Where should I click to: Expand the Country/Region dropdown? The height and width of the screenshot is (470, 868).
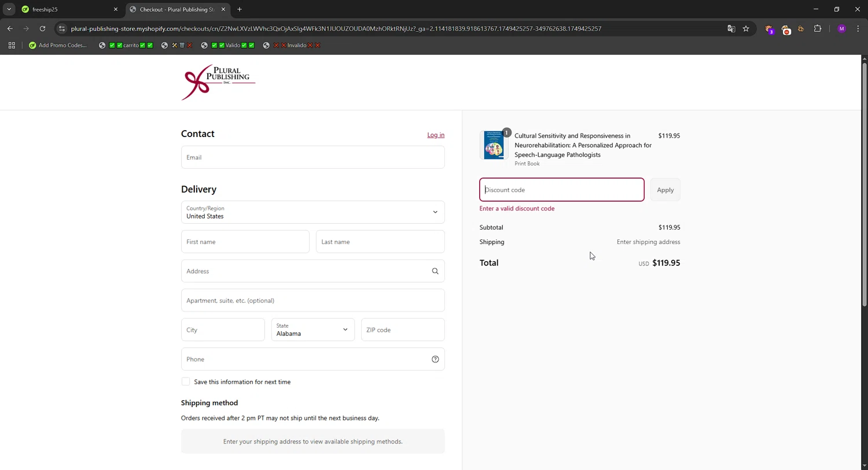312,212
